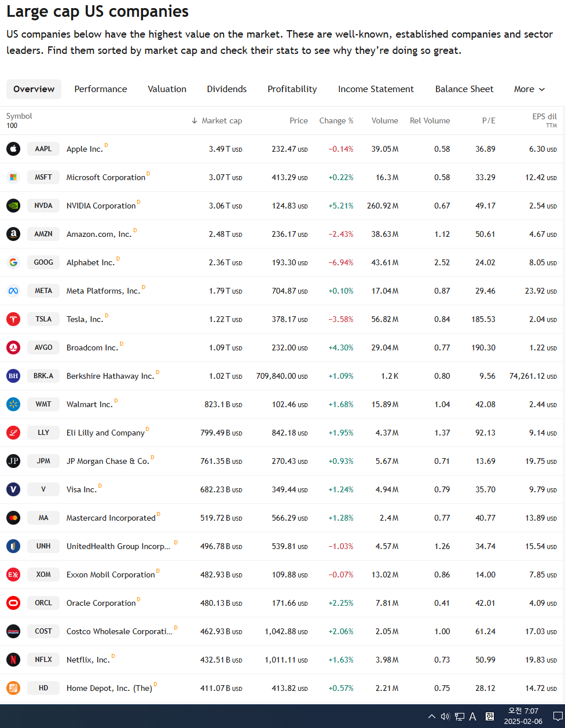Open the NVDA ticker symbol

[x=43, y=206]
